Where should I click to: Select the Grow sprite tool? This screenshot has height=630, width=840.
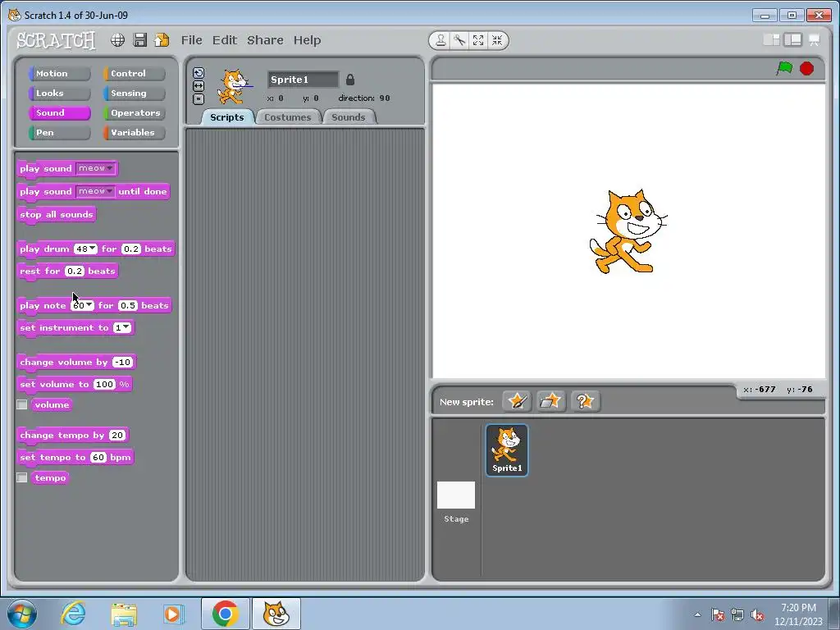(x=478, y=40)
